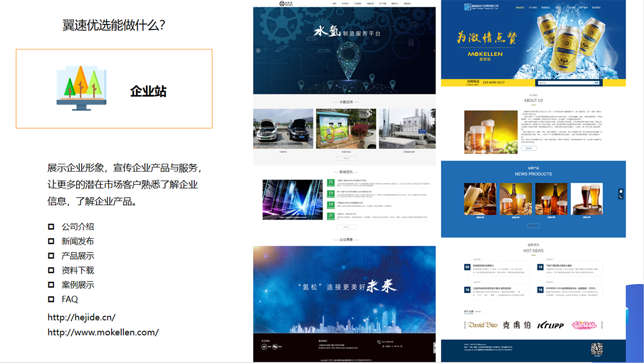Screen dimensions: 644x363
Task: Open the www.mokellen.com link
Action: [103, 332]
